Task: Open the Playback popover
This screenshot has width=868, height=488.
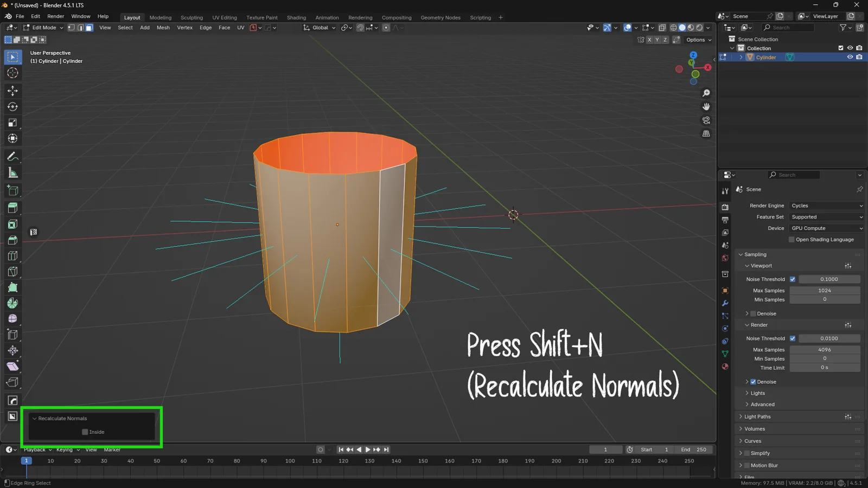Action: [37, 450]
